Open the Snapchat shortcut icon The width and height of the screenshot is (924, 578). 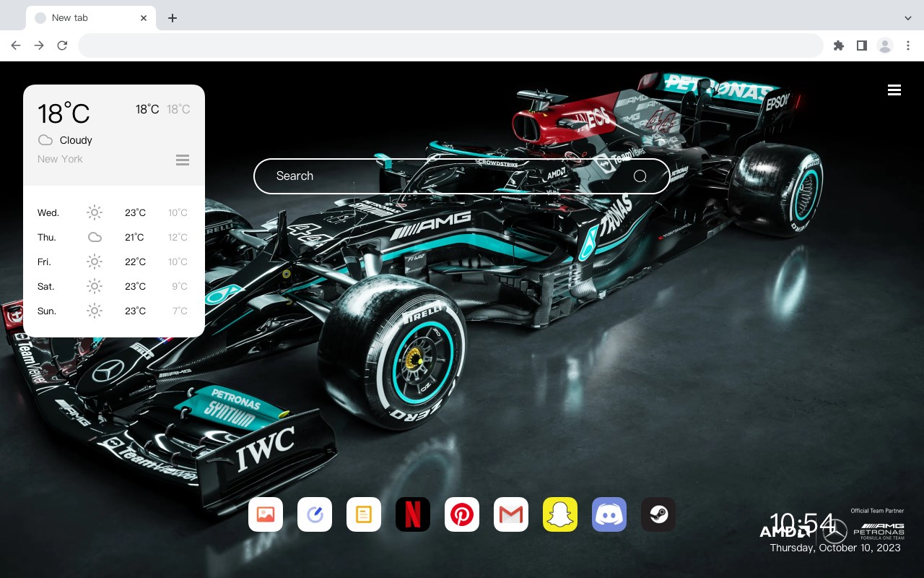[x=560, y=514]
